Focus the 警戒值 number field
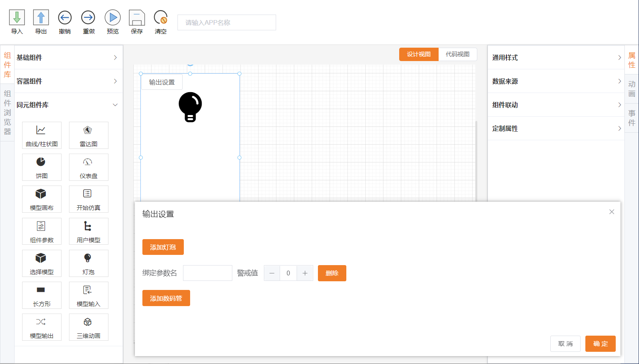639x364 pixels. click(x=288, y=273)
